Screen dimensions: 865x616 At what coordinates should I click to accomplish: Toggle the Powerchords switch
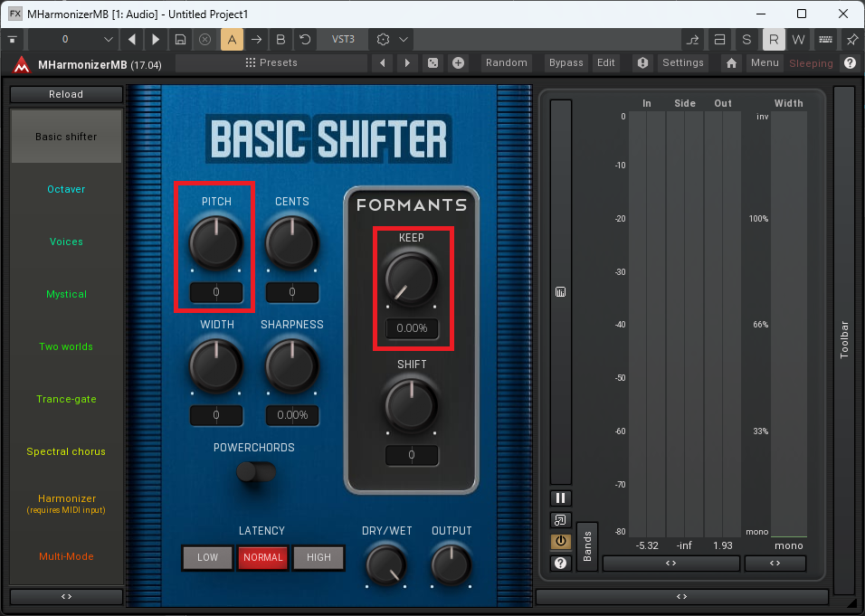point(255,471)
